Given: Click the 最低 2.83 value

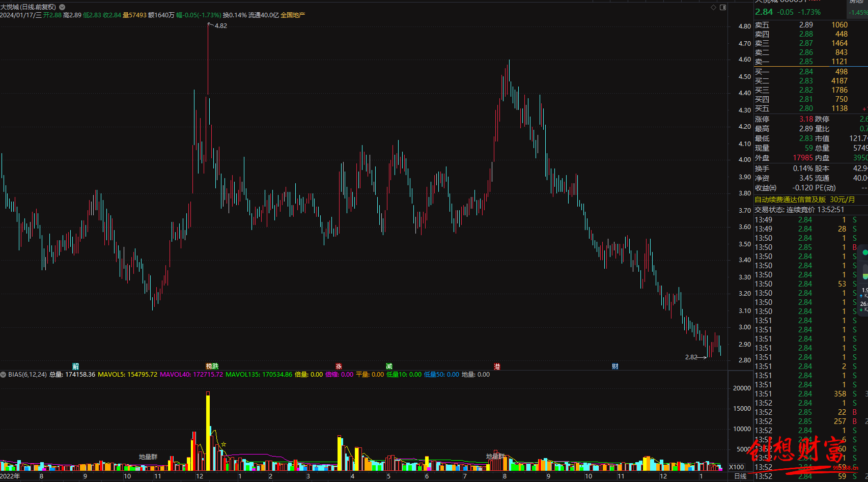Looking at the screenshot, I should click(806, 138).
